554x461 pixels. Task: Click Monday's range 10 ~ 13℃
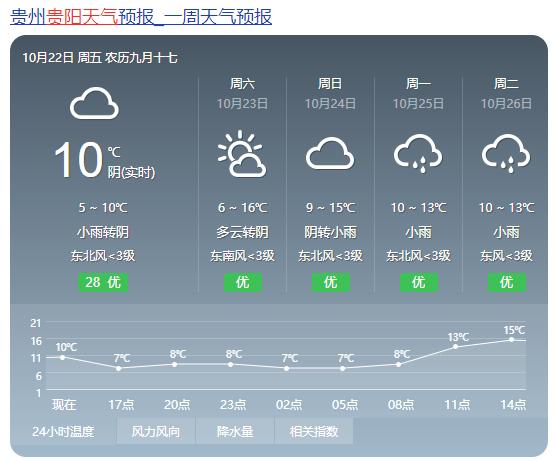tap(418, 207)
